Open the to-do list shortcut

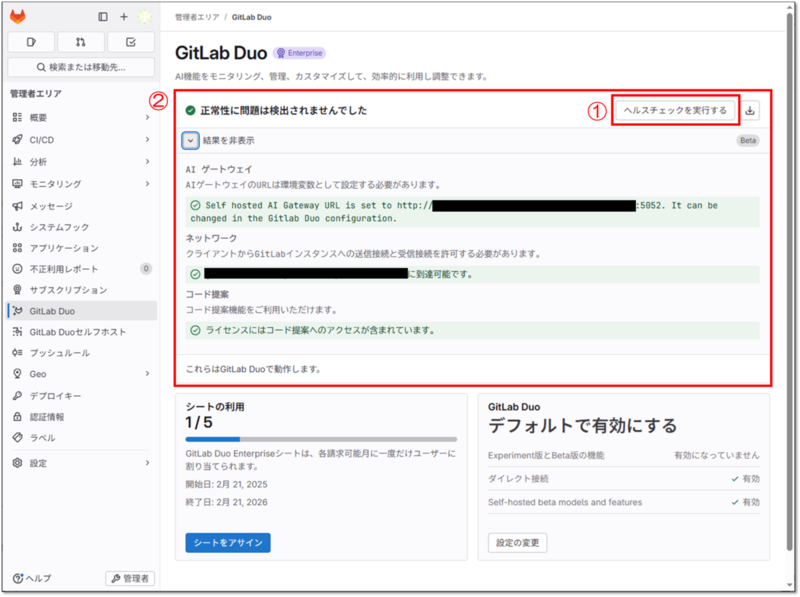click(x=131, y=42)
